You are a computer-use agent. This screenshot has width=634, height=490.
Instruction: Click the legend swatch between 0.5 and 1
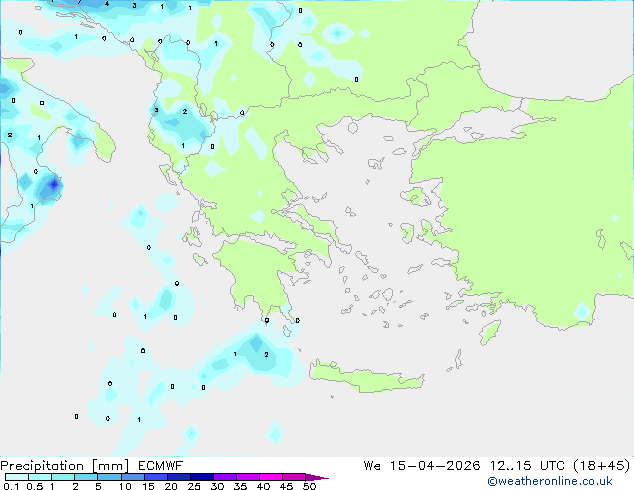[40, 477]
